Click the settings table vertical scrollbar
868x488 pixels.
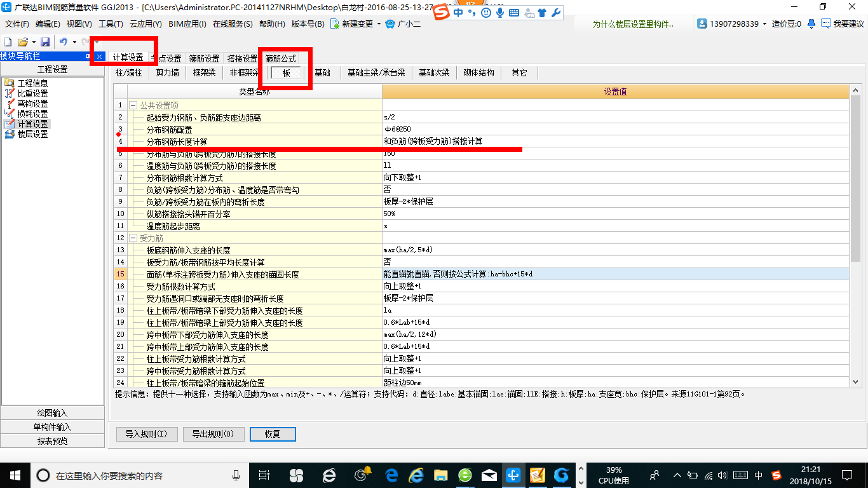click(855, 179)
